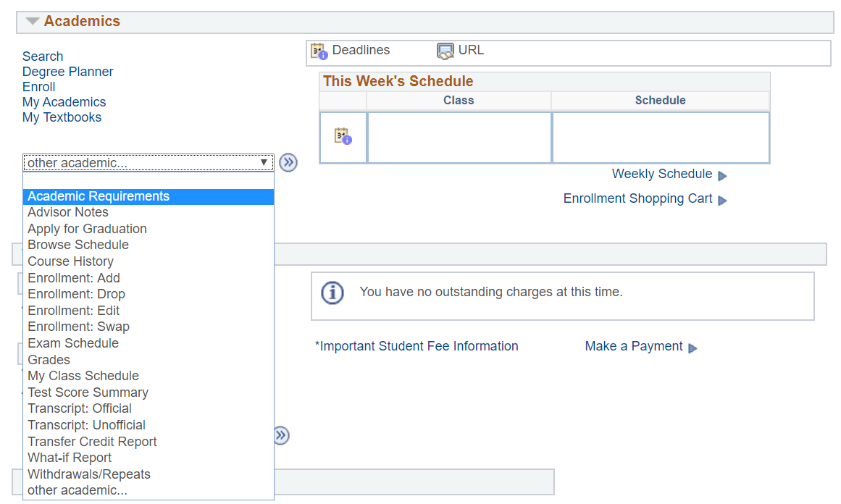Collapse the Academics section triangle

(33, 22)
